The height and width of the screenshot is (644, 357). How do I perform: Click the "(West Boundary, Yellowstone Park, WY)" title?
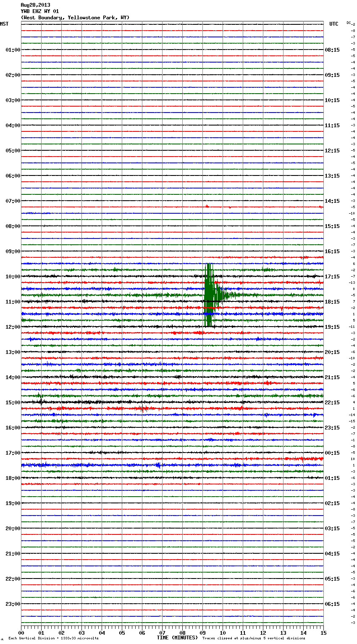[x=75, y=18]
